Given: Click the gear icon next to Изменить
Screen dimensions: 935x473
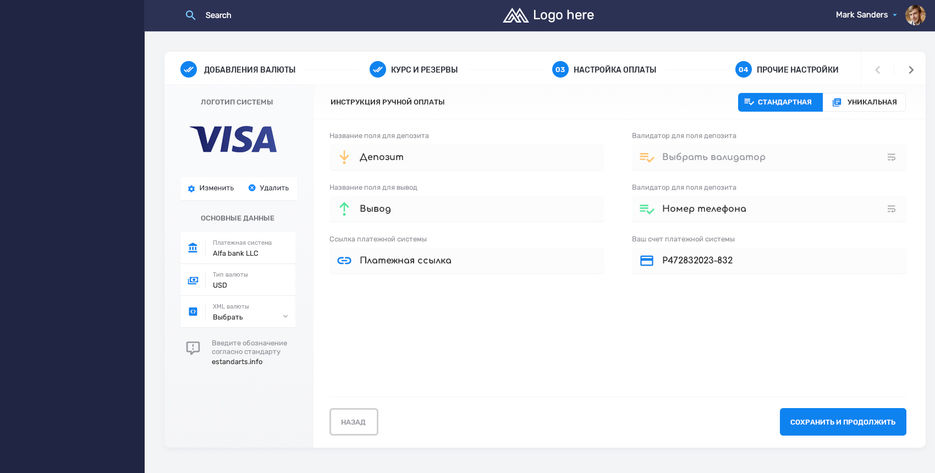Looking at the screenshot, I should point(191,188).
